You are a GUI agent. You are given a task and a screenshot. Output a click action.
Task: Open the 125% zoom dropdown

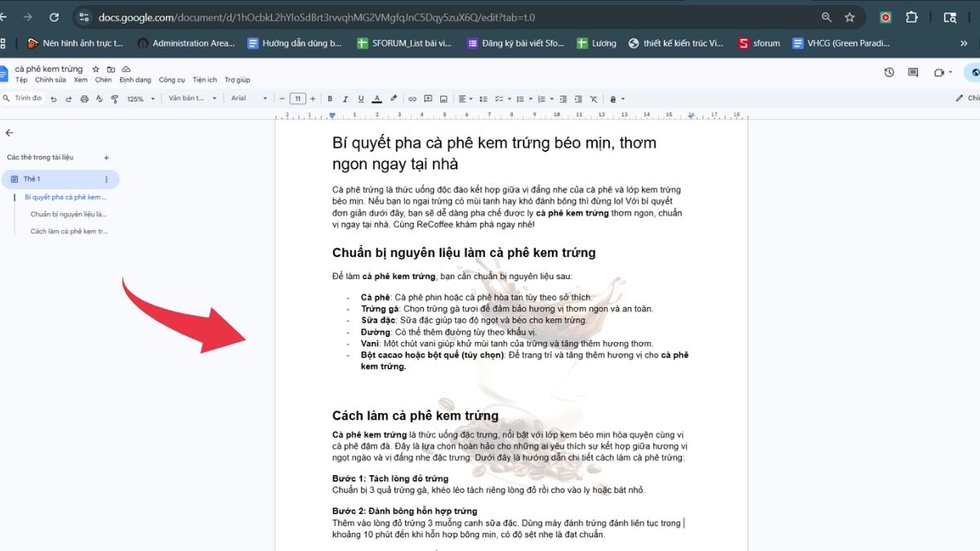coord(140,99)
